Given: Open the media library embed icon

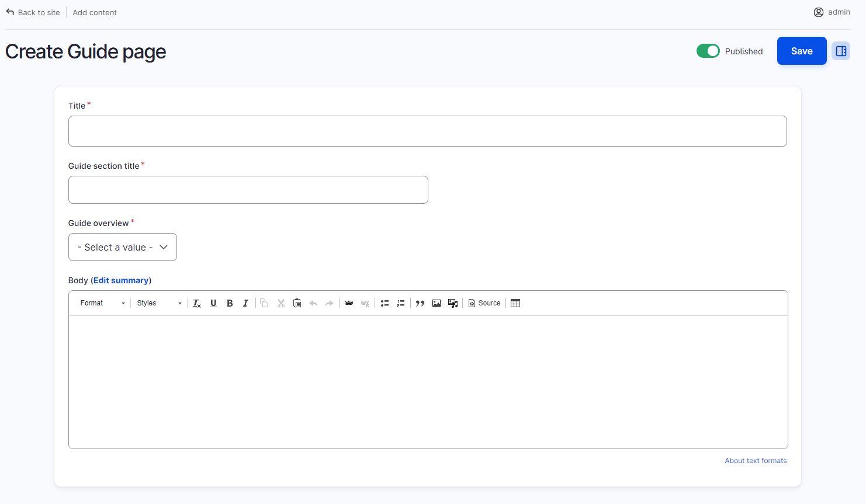Looking at the screenshot, I should [x=453, y=303].
